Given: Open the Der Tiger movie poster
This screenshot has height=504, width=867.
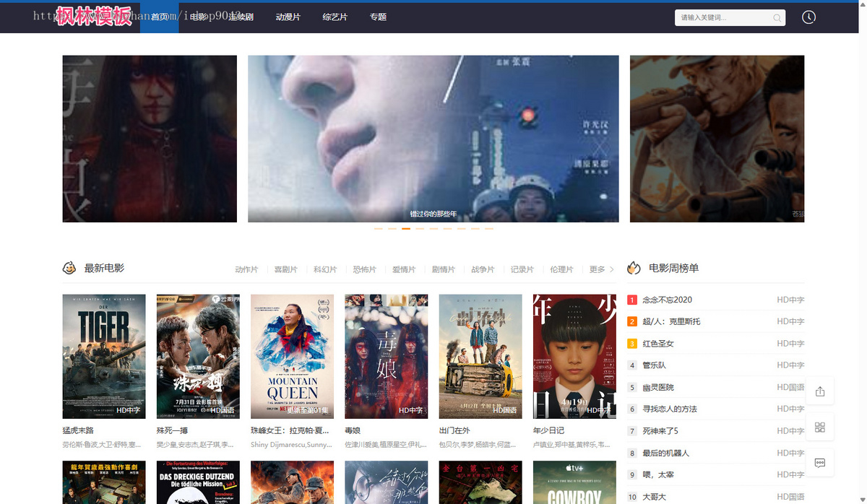Looking at the screenshot, I should (x=104, y=356).
